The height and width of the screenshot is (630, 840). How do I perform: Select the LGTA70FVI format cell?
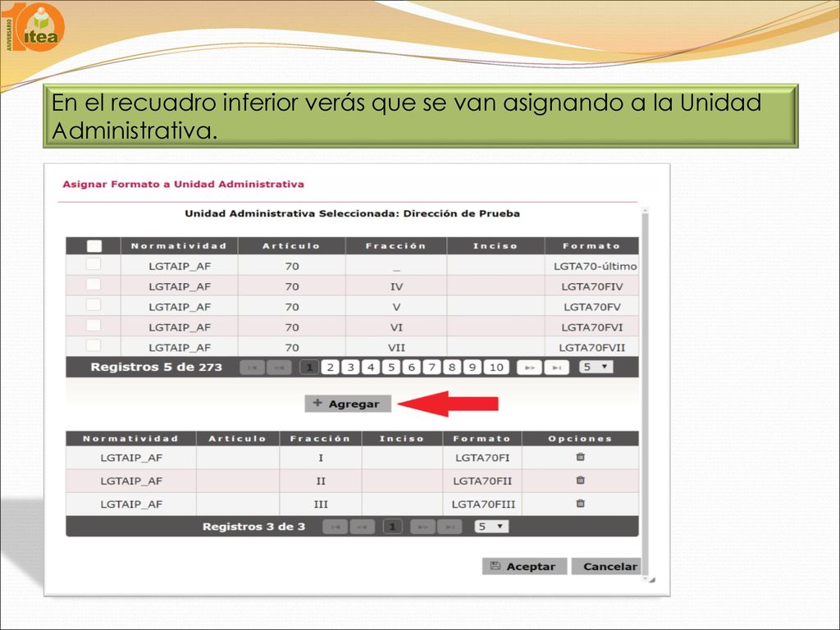592,327
